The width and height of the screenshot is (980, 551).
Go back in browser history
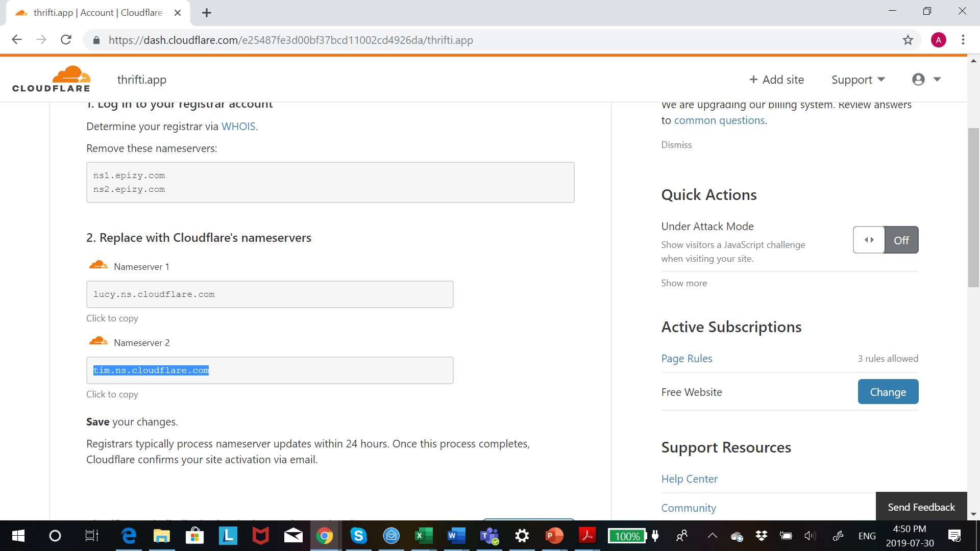(17, 40)
